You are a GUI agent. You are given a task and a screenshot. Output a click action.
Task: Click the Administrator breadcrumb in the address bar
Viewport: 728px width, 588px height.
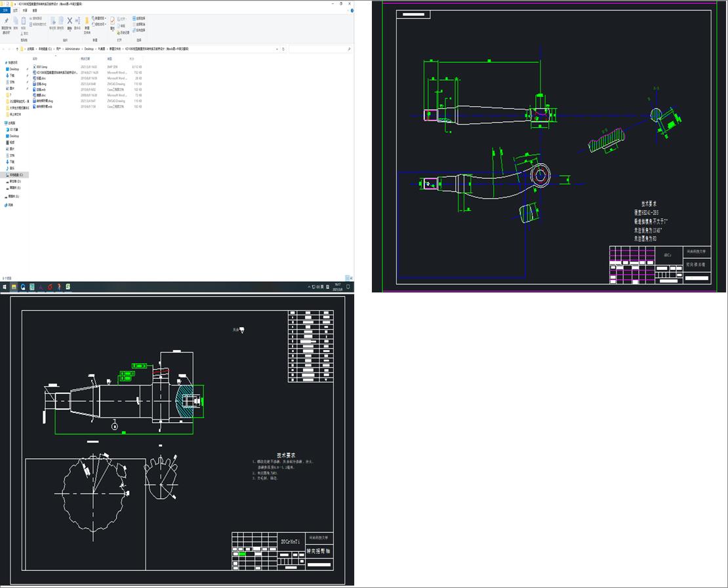[72, 49]
